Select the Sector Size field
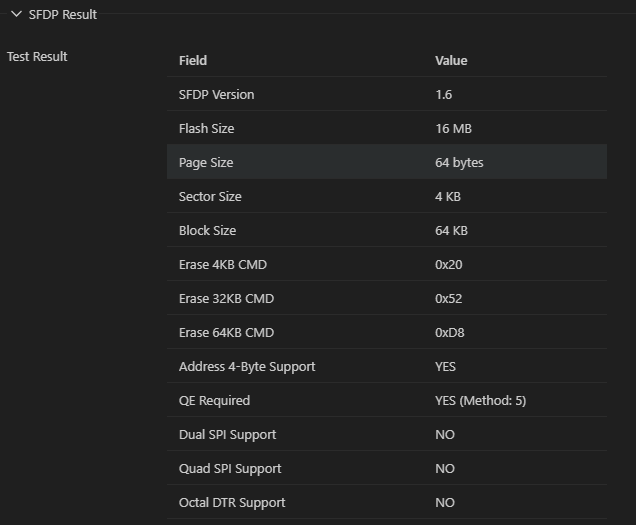This screenshot has height=525, width=636. [210, 196]
